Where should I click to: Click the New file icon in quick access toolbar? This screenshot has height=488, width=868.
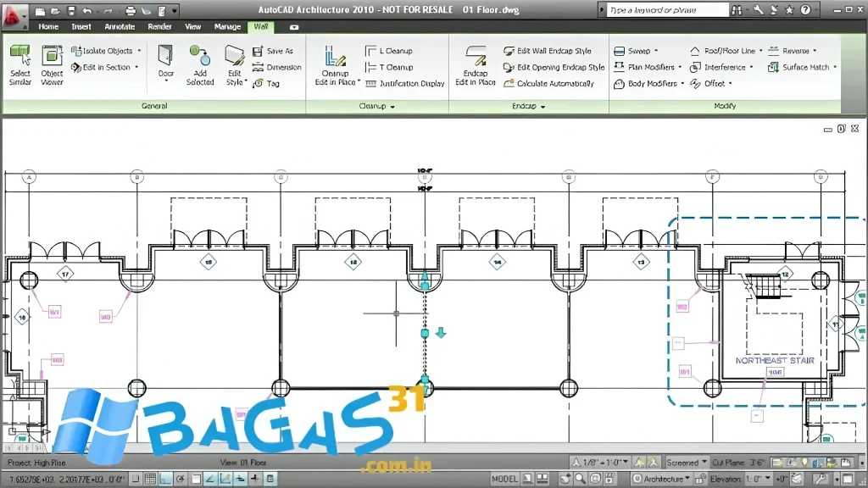pos(41,11)
